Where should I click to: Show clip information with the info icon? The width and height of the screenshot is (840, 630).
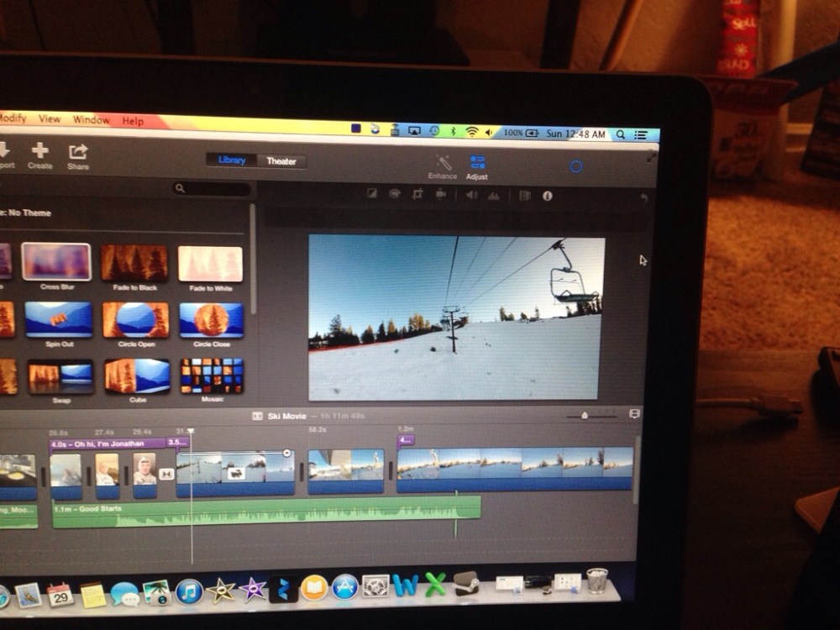click(x=548, y=196)
